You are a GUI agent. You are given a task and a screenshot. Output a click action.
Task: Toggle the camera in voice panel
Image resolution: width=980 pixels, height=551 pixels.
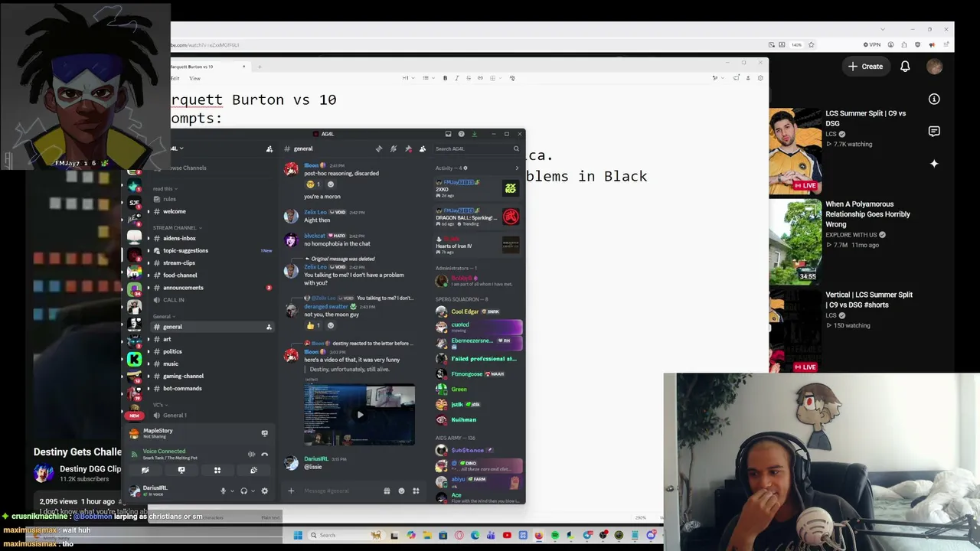point(145,470)
